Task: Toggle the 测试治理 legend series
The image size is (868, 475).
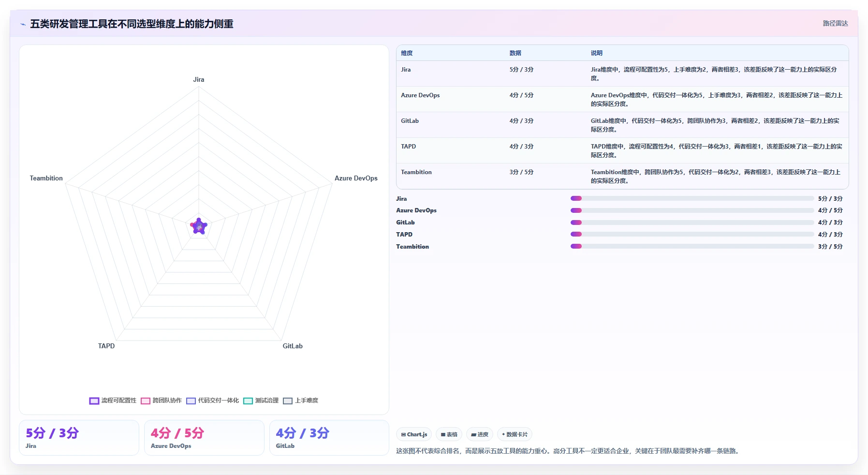Action: click(x=261, y=401)
